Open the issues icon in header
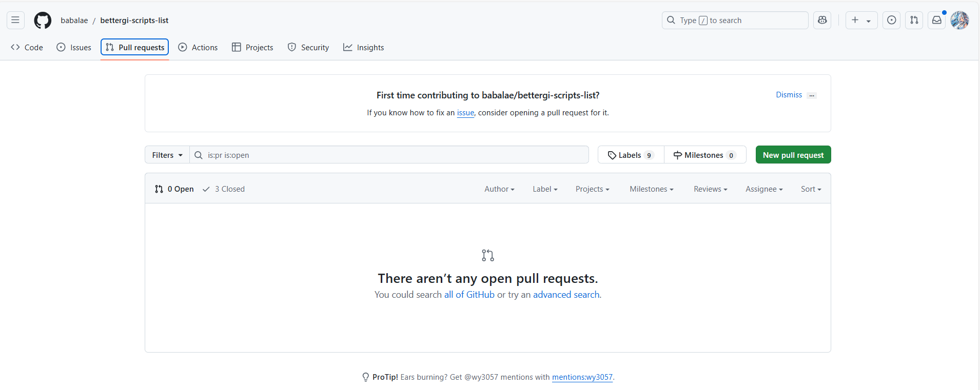The image size is (980, 390). pos(892,20)
